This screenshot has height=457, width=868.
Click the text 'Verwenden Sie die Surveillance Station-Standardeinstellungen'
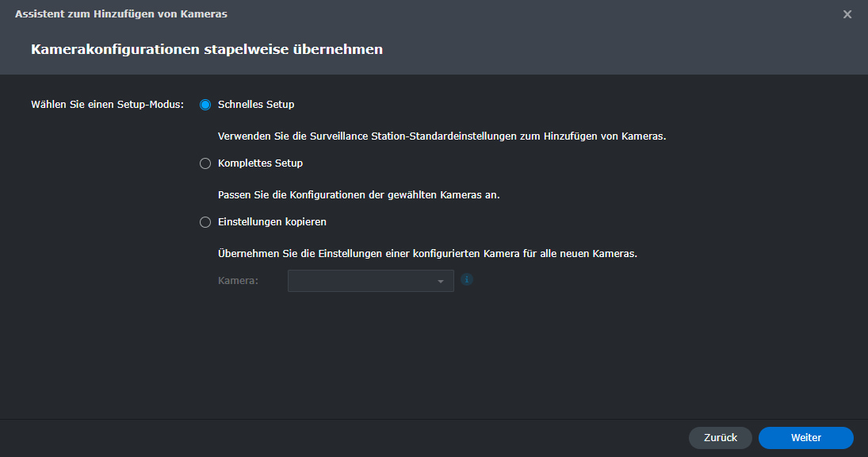(x=367, y=136)
